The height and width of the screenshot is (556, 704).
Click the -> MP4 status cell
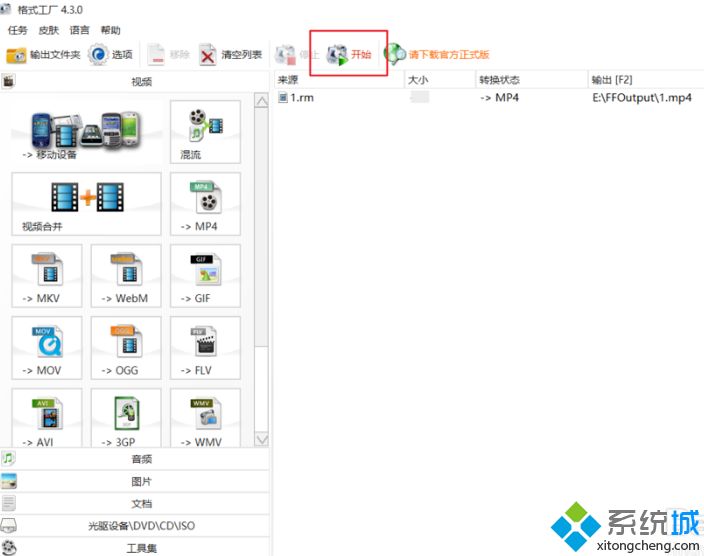(x=499, y=97)
